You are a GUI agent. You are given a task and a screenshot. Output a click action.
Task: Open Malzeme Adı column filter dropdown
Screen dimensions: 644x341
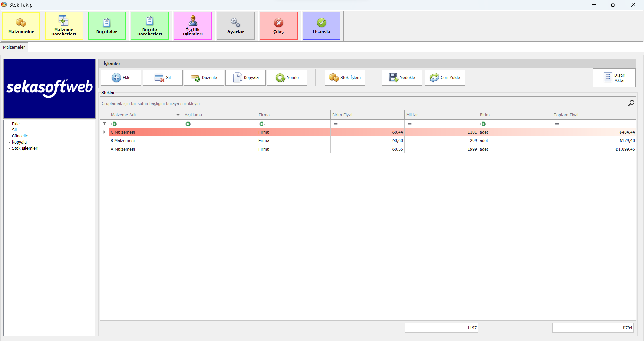click(178, 115)
